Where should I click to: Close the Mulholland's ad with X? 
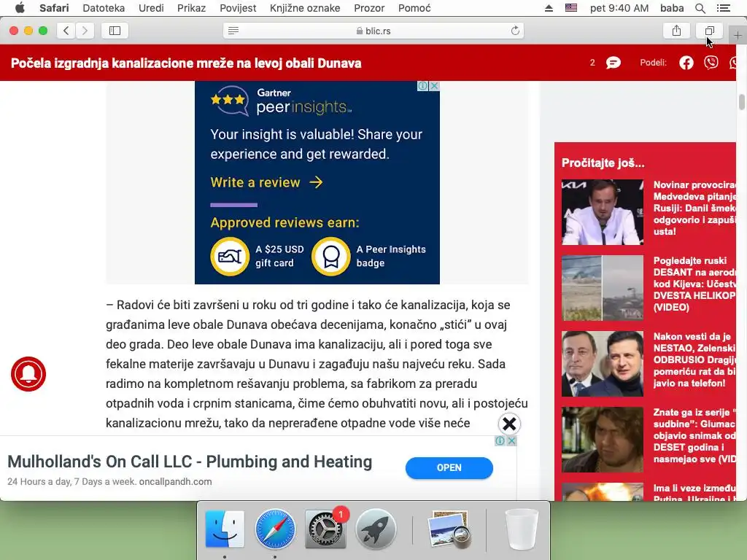(x=511, y=441)
